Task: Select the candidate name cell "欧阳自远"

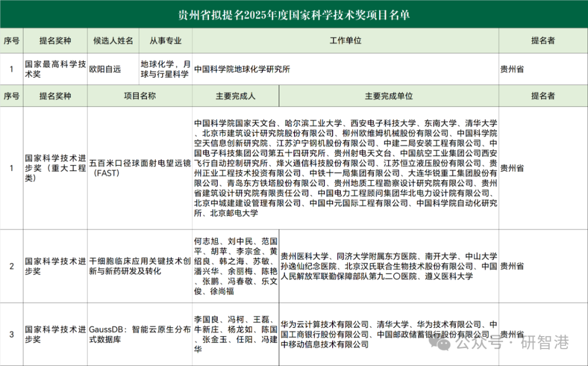Action: [106, 69]
